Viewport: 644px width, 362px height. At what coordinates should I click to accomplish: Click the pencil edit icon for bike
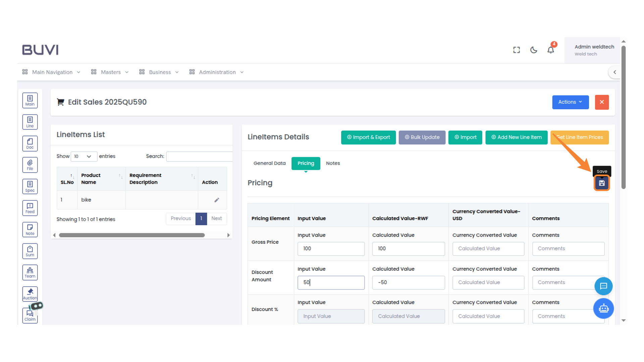[x=217, y=200]
